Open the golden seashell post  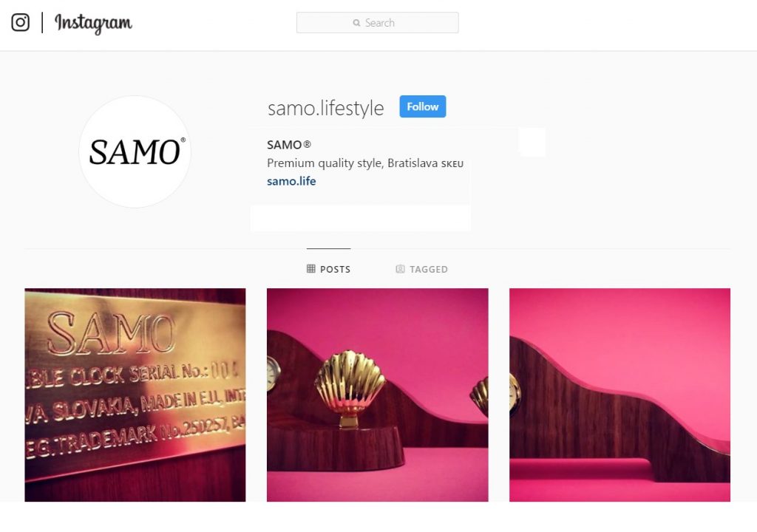(x=378, y=395)
